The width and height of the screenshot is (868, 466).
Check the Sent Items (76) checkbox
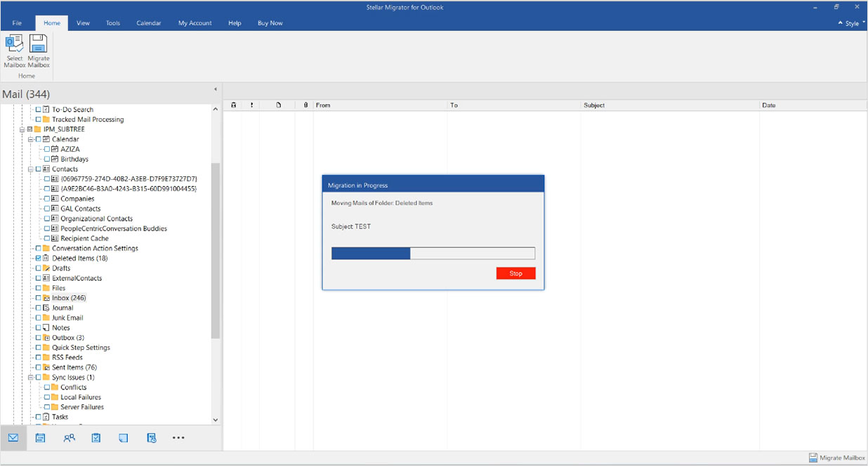pyautogui.click(x=38, y=368)
